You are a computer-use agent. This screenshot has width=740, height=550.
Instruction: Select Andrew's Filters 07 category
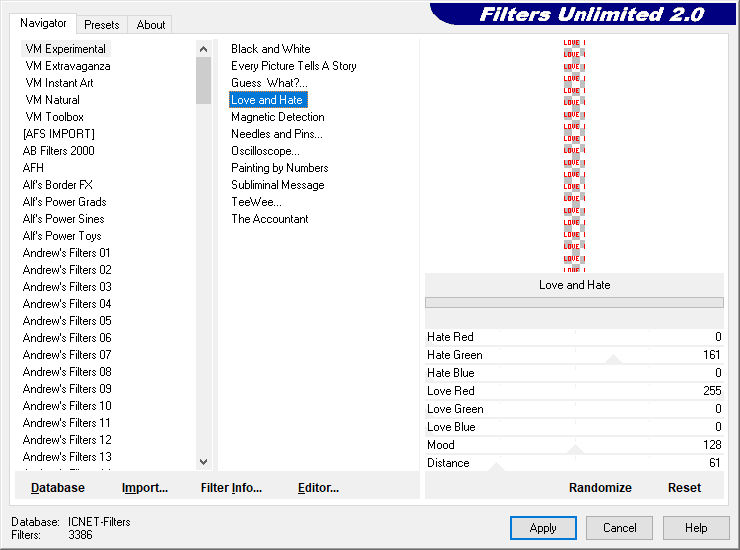point(67,355)
